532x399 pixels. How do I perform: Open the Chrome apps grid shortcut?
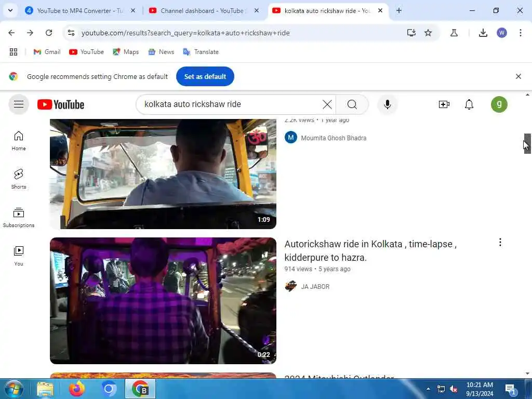tap(14, 52)
